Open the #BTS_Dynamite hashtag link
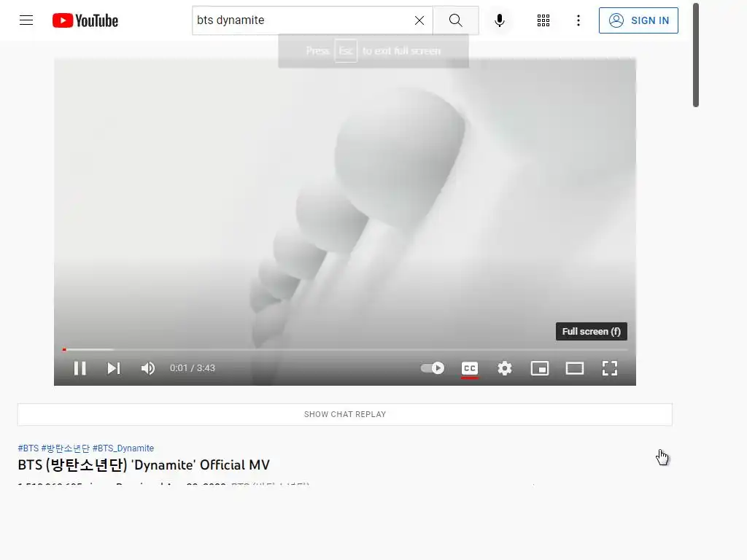747x560 pixels. [123, 448]
